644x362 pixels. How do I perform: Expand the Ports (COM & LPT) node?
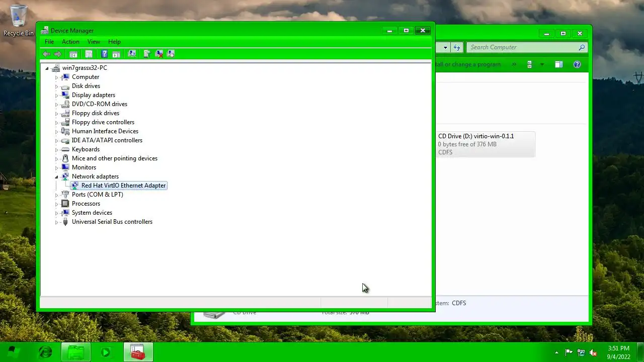(57, 195)
